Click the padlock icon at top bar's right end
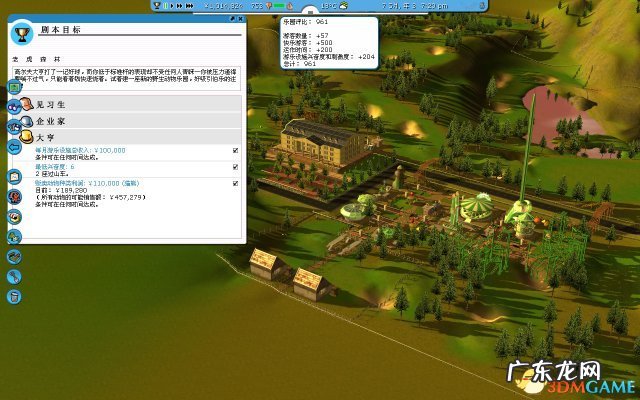The width and height of the screenshot is (640, 400). 482,5
